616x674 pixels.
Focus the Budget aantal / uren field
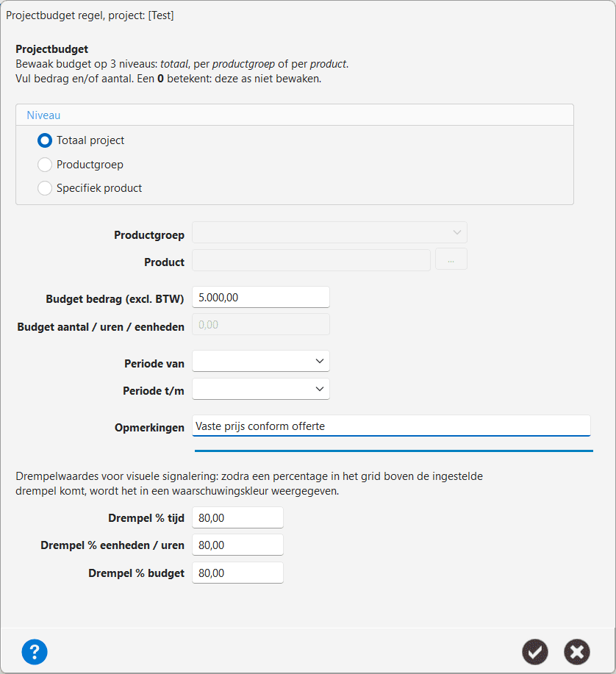click(x=260, y=325)
